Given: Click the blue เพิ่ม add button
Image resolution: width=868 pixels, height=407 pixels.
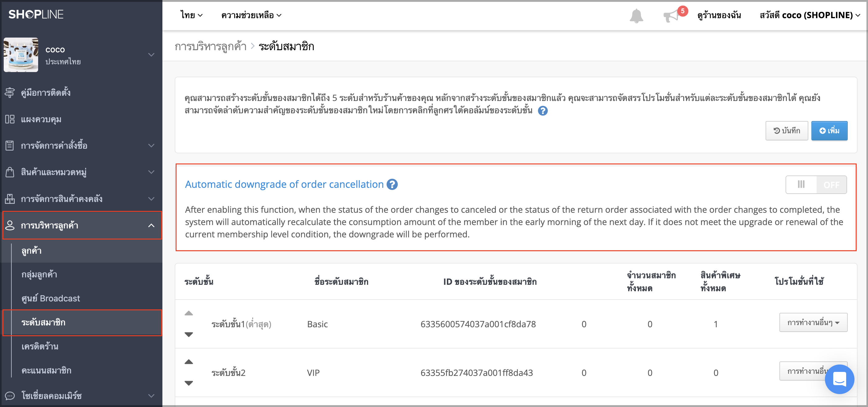Looking at the screenshot, I should click(829, 131).
